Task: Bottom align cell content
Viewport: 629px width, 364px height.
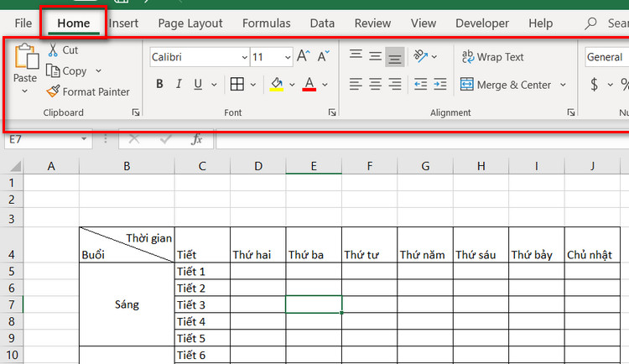Action: click(x=395, y=57)
